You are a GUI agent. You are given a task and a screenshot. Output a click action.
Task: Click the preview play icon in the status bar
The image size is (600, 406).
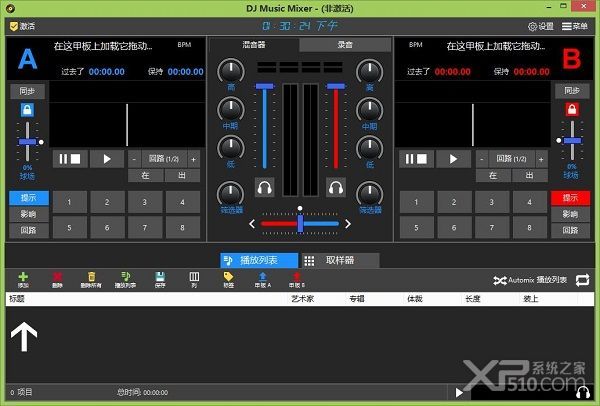(459, 393)
